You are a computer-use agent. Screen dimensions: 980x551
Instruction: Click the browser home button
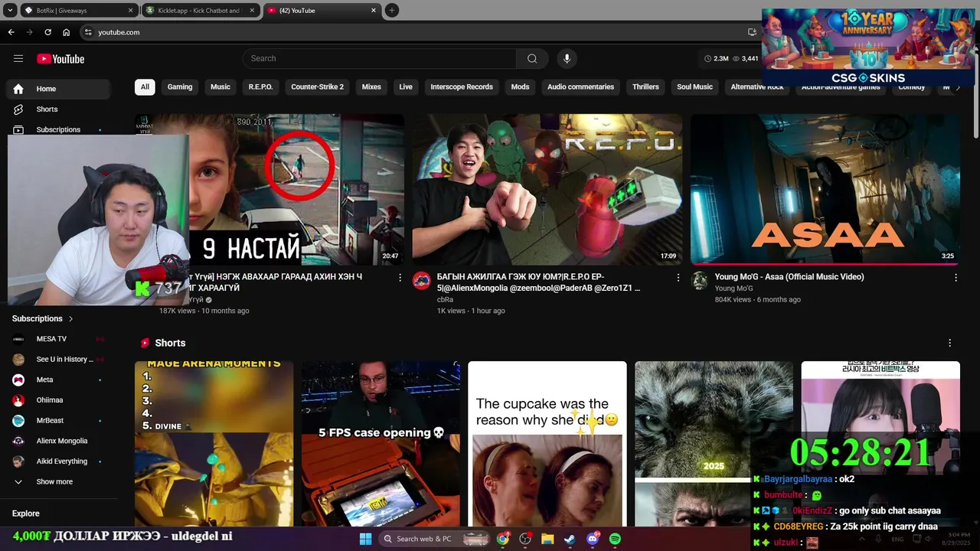pos(66,32)
